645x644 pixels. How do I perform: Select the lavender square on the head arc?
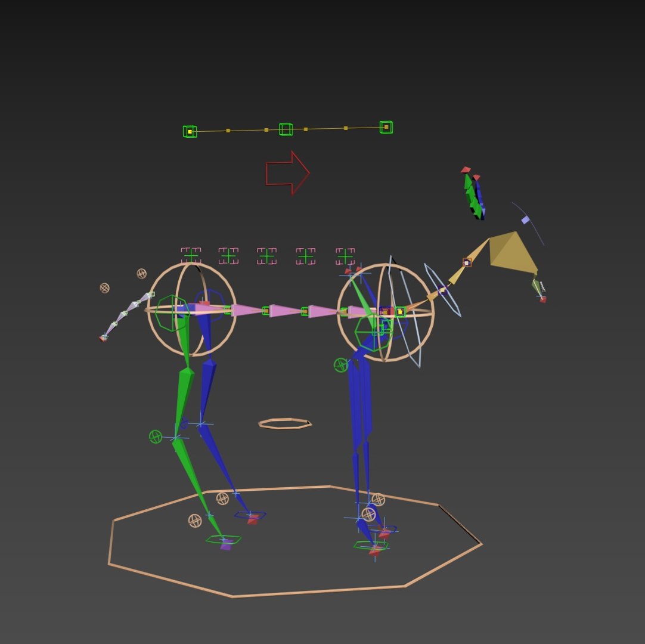click(526, 220)
